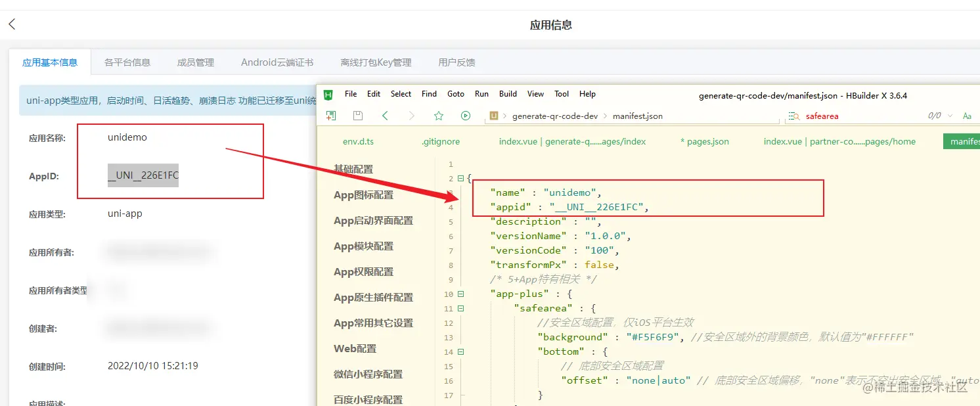Switch to the Android云端证书 tab
The width and height of the screenshot is (980, 406).
coord(277,62)
